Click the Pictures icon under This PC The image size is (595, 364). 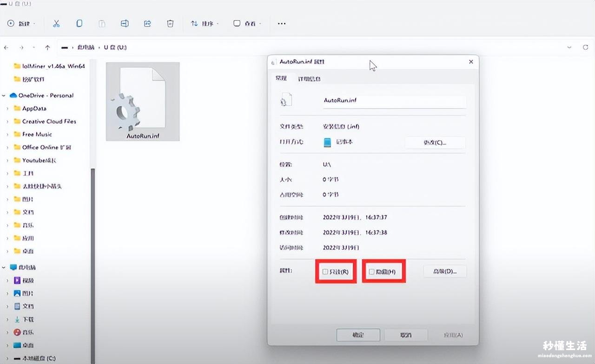pos(17,293)
